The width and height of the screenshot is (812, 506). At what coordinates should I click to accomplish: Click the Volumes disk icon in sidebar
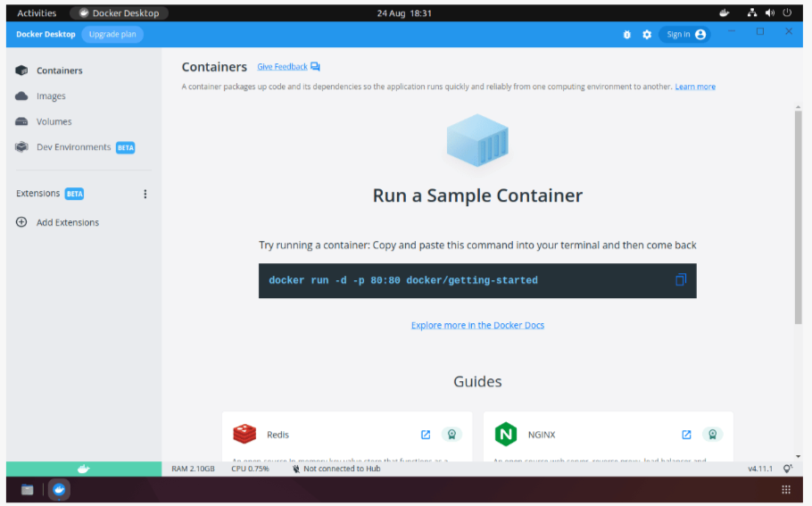pos(21,121)
